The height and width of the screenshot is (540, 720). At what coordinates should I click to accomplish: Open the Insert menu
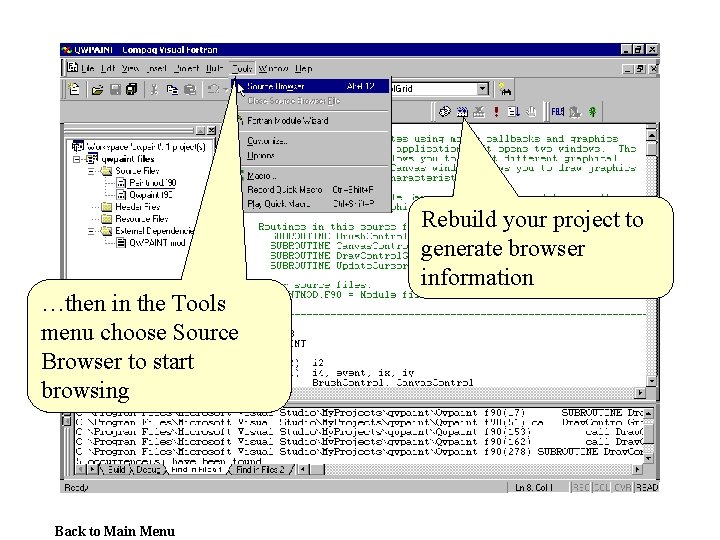[x=156, y=68]
